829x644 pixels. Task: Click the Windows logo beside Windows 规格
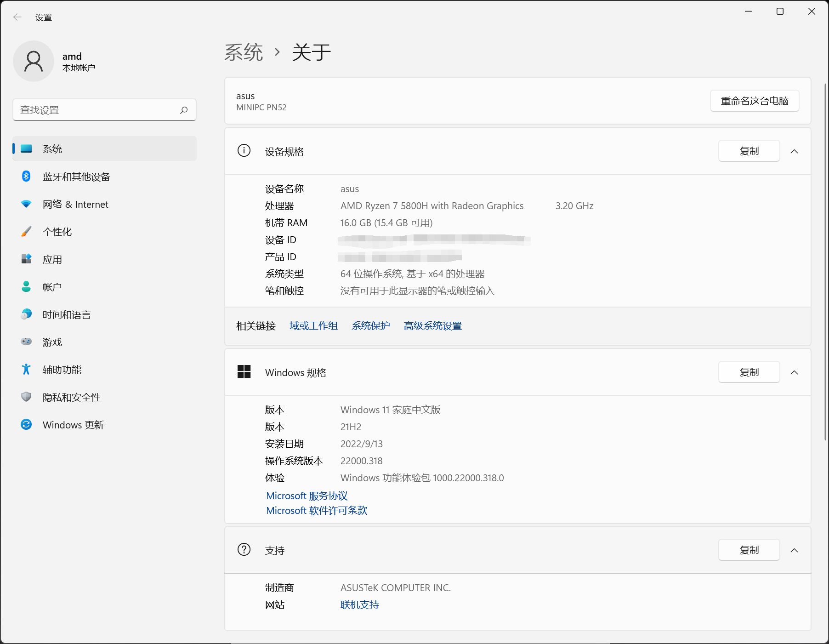pyautogui.click(x=244, y=371)
